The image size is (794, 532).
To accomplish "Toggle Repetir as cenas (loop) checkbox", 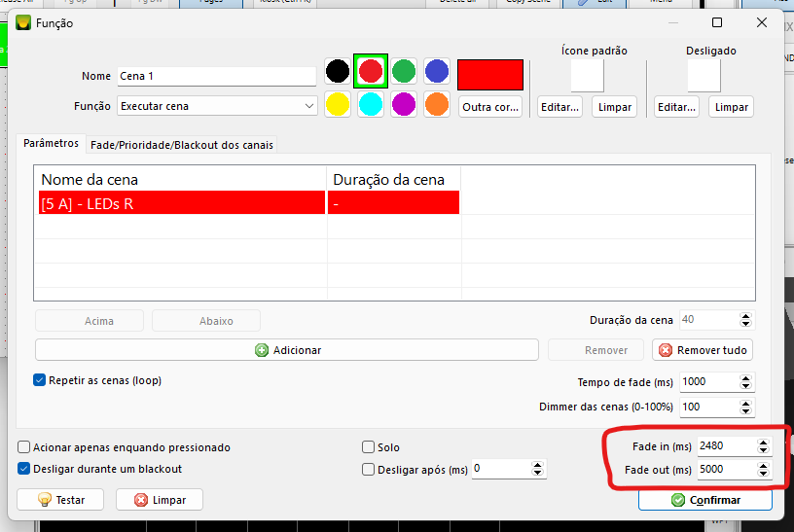I will (40, 380).
